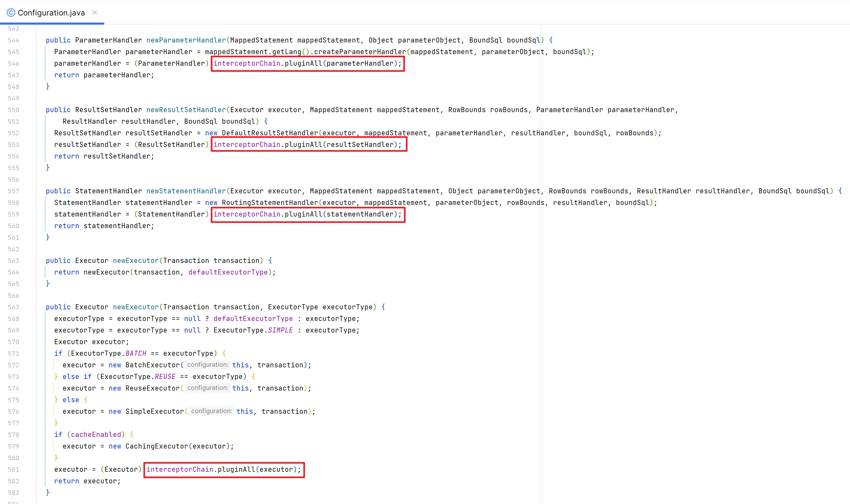Click interceptorChain on the pluginAll(executor) line

(180, 470)
